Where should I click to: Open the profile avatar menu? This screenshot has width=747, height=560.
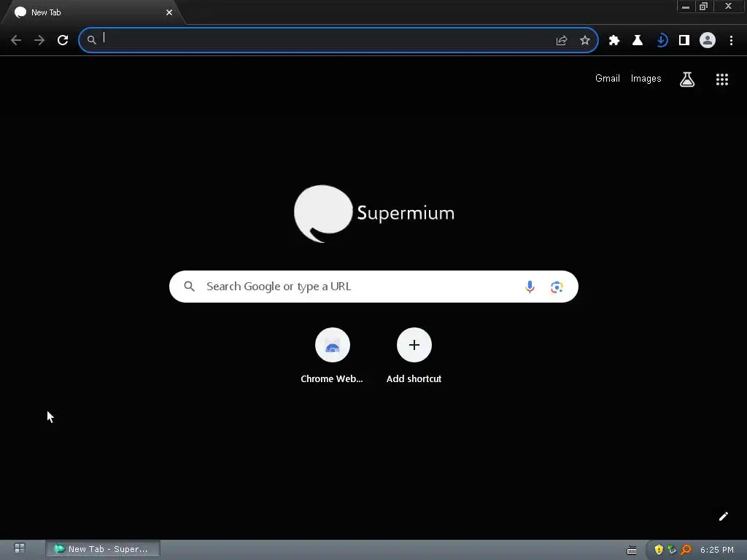click(708, 41)
